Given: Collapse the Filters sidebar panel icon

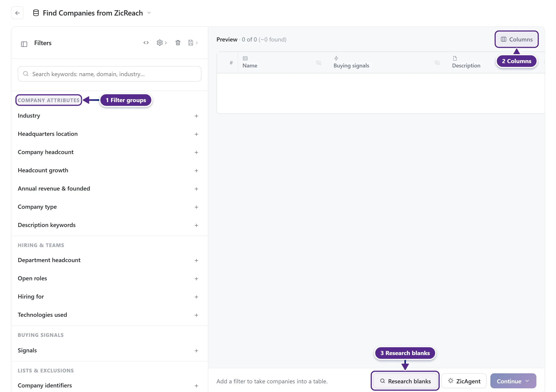Looking at the screenshot, I should click(x=24, y=44).
